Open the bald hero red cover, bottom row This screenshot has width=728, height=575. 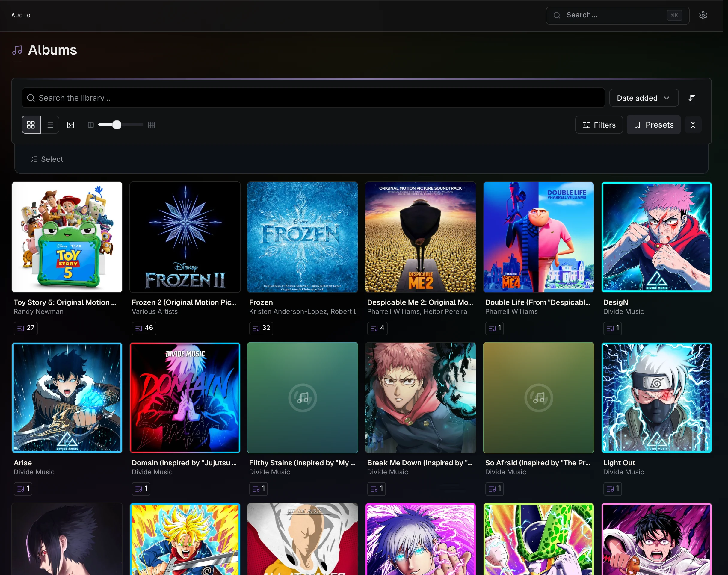(302, 539)
